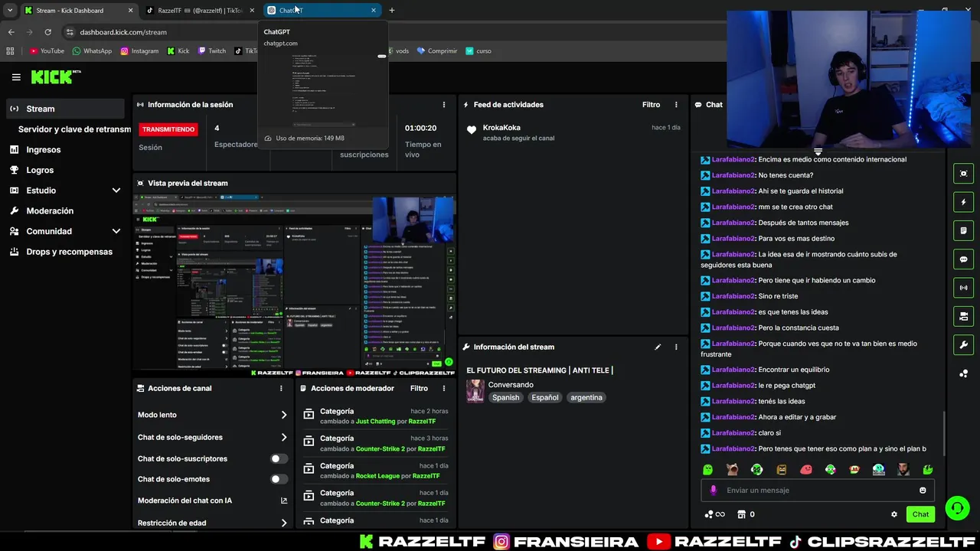980x551 pixels.
Task: Click the heart icon beside KrokaKoka
Action: tap(472, 130)
